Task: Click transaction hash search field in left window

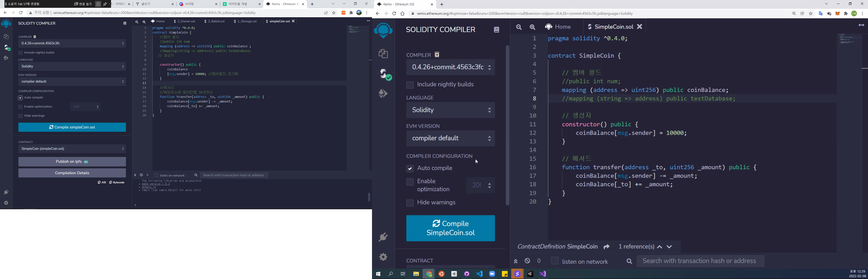Action: 234,175
